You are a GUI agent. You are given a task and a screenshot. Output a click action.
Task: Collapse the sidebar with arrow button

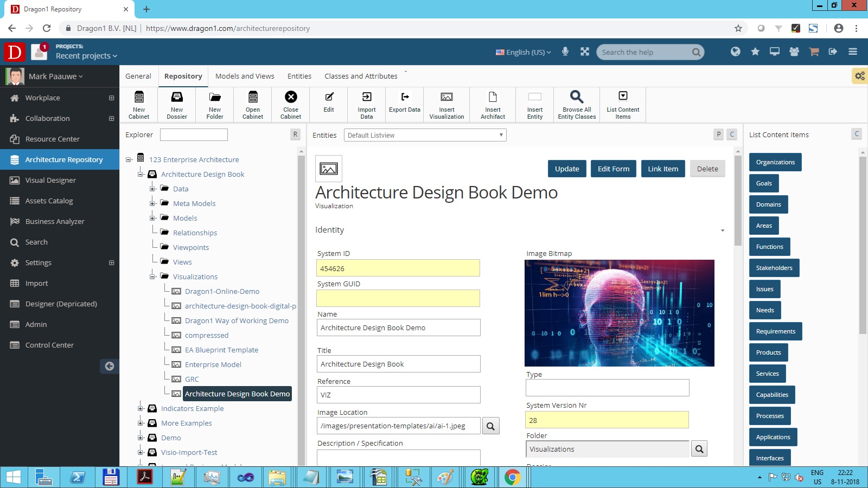pos(110,366)
